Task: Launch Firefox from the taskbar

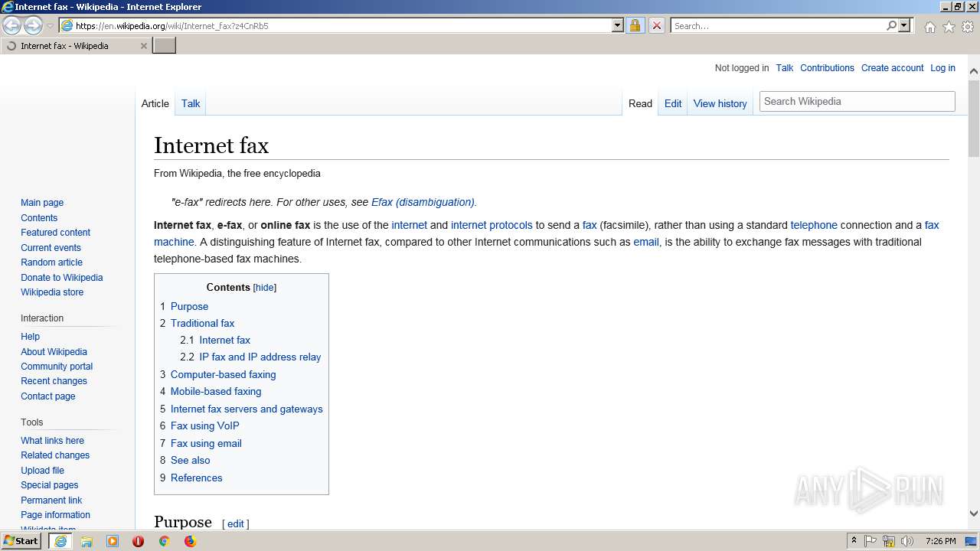Action: pyautogui.click(x=190, y=541)
